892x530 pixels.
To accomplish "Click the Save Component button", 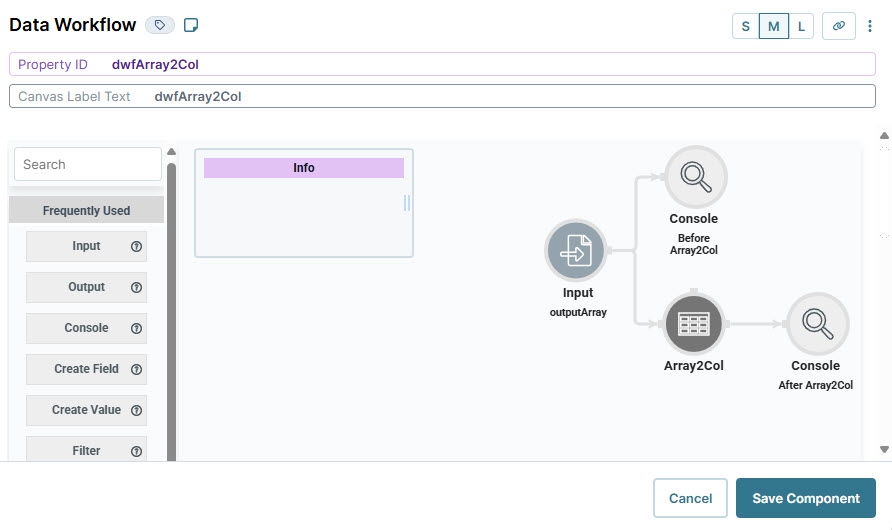I will click(806, 498).
